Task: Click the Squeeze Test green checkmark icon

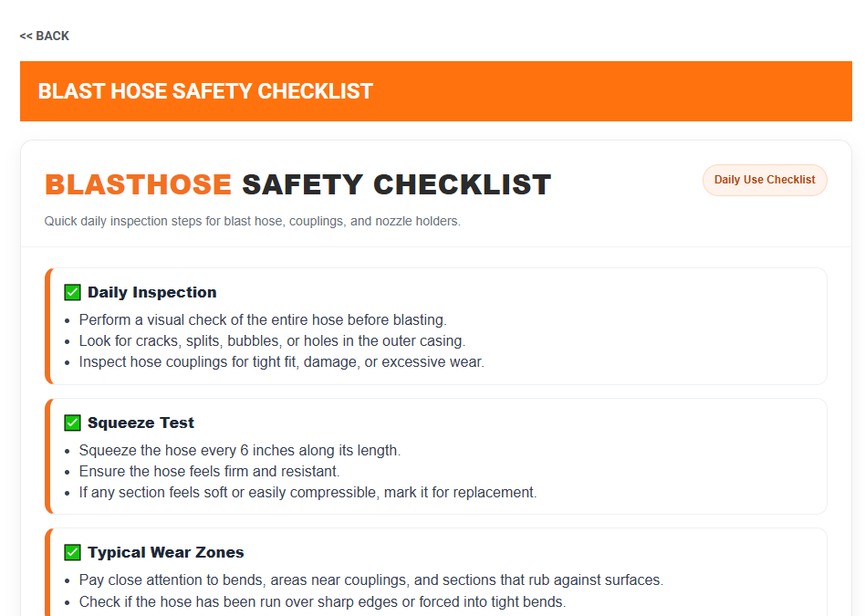Action: click(73, 423)
